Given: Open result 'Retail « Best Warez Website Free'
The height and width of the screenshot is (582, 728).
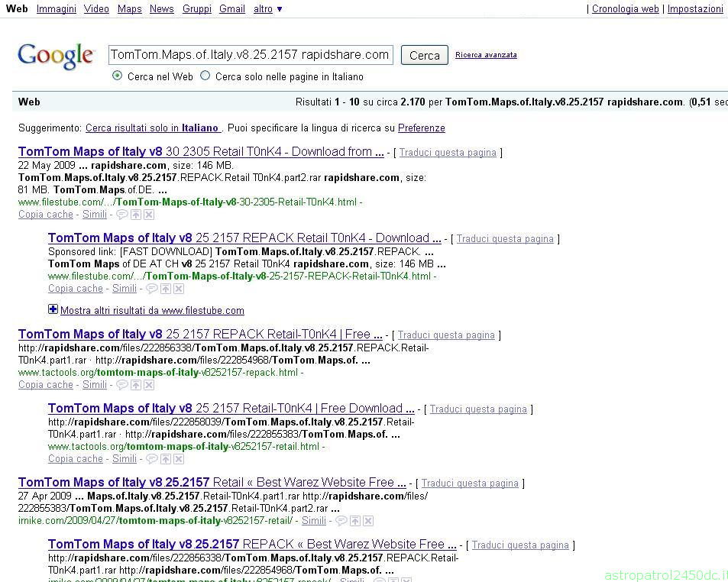Looking at the screenshot, I should (212, 483).
